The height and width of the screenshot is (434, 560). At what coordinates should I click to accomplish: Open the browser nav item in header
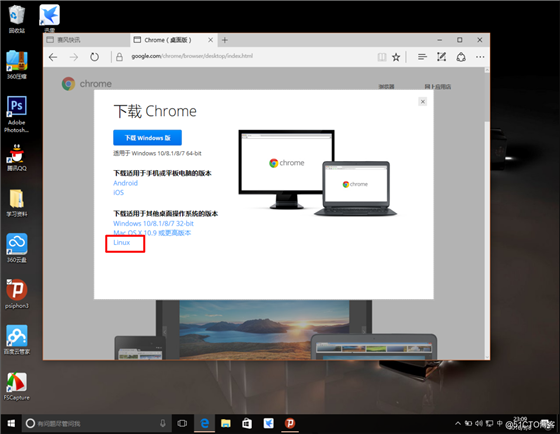(386, 86)
